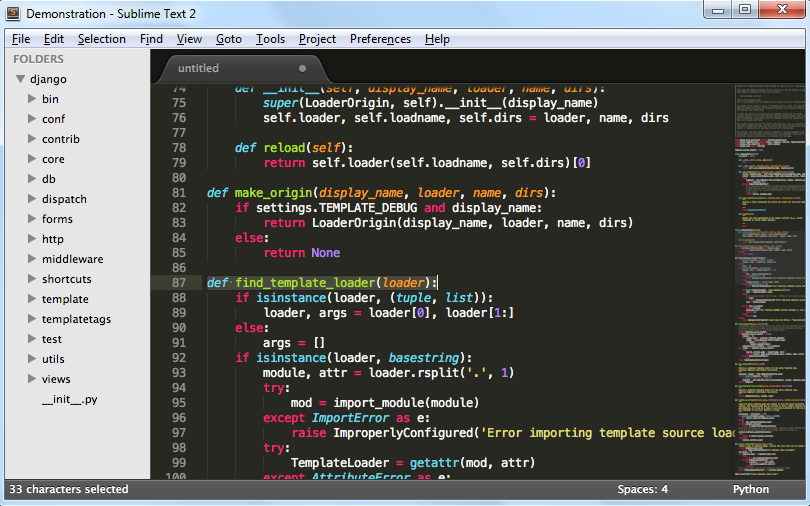The width and height of the screenshot is (810, 506).
Task: Collapse the django folder arrow
Action: (x=21, y=79)
